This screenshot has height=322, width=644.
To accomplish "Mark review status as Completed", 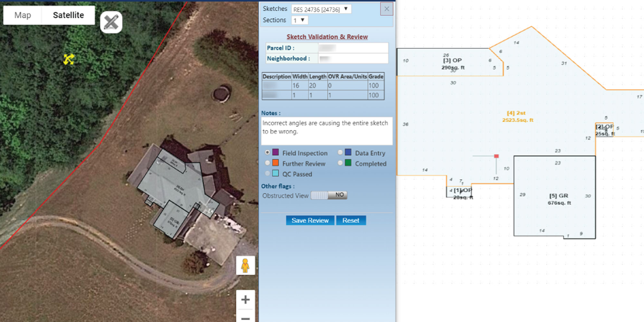I will click(x=340, y=163).
